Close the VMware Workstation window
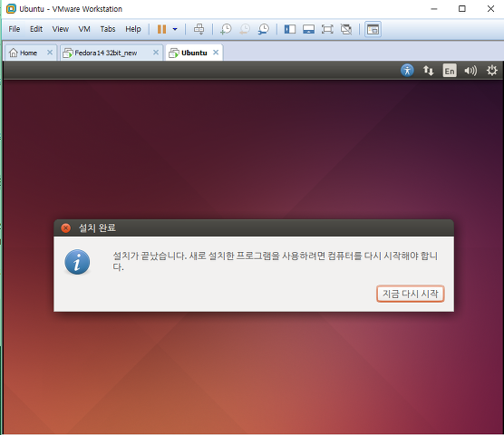Viewport: 504px width, 435px height. [490, 9]
